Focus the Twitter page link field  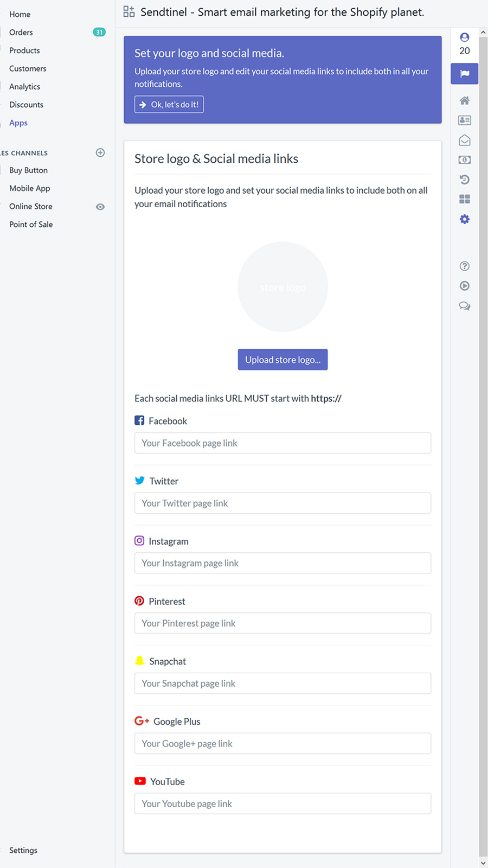282,503
